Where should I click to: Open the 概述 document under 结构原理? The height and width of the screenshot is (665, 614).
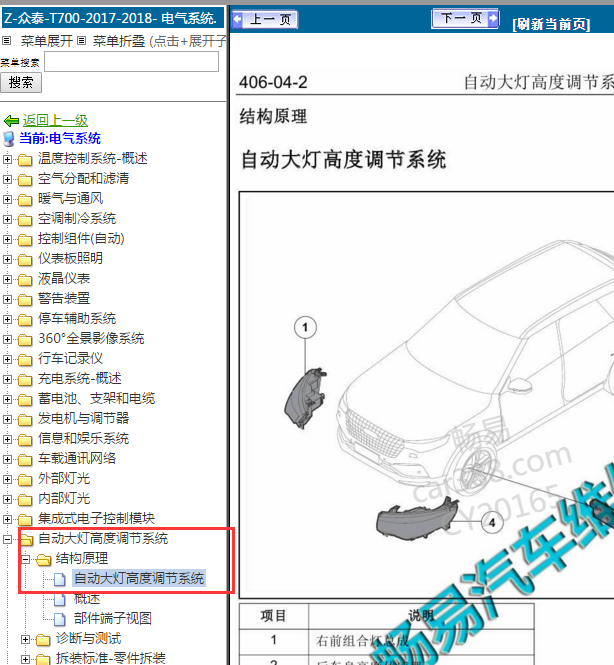87,598
